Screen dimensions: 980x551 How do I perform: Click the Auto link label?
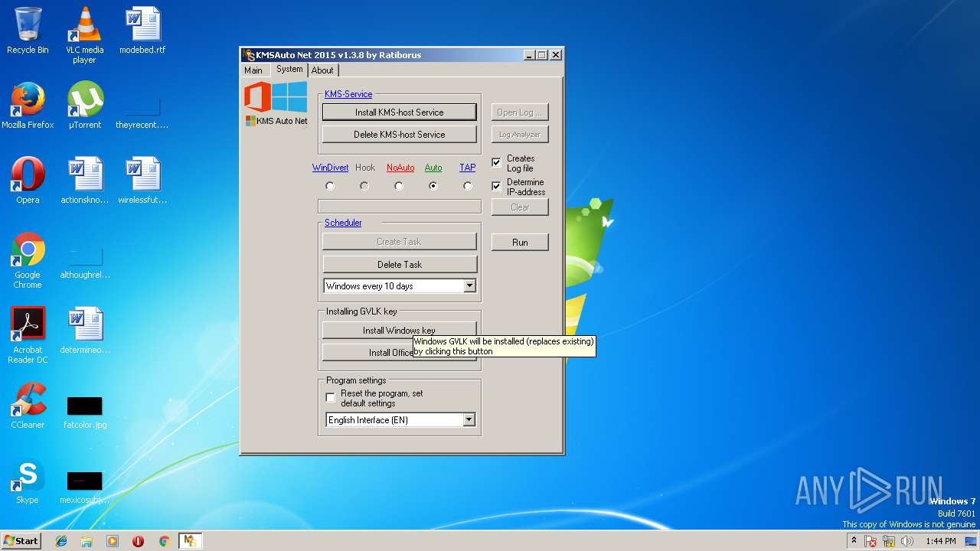[433, 168]
